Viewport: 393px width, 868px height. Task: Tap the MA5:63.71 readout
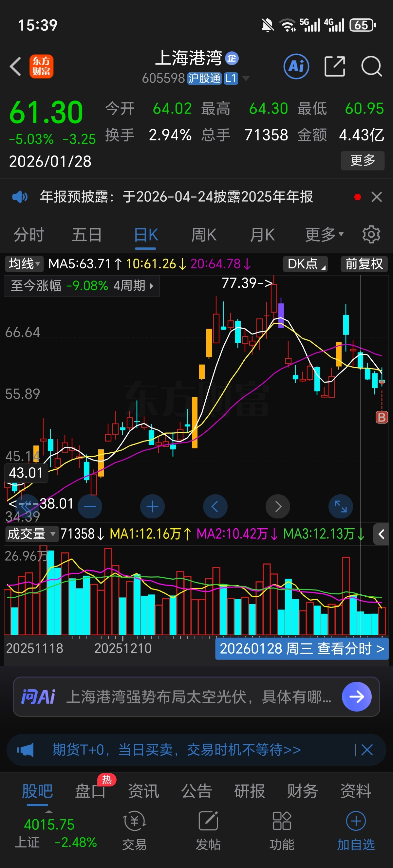[x=85, y=264]
